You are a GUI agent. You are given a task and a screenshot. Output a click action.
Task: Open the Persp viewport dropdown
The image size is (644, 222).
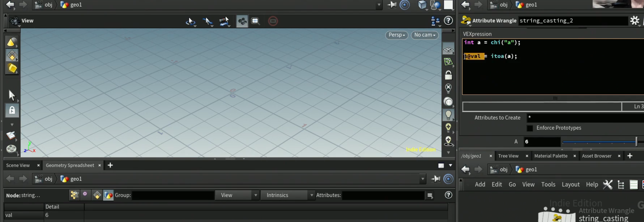point(396,35)
